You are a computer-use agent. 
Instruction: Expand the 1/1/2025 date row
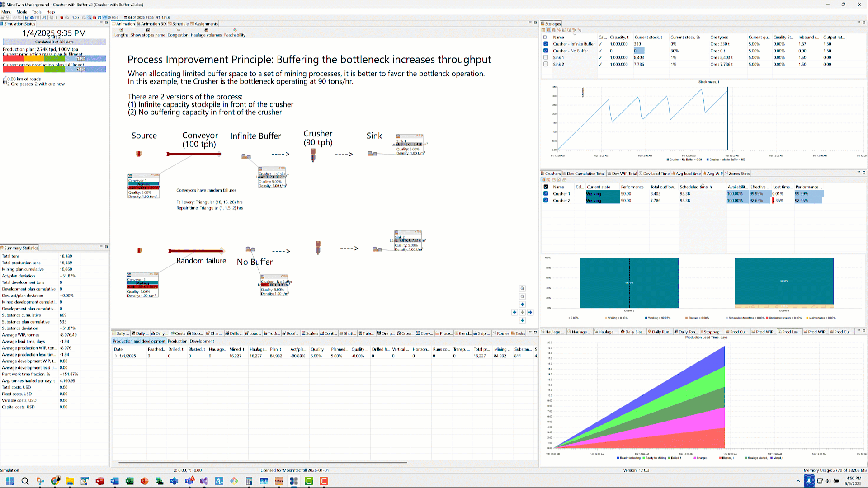tap(116, 356)
